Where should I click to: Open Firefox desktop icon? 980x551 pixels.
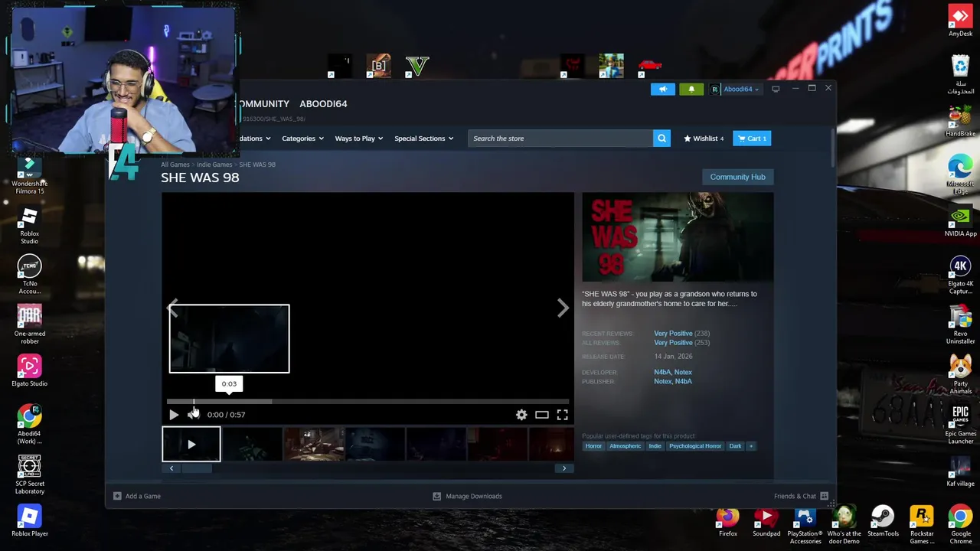(728, 522)
